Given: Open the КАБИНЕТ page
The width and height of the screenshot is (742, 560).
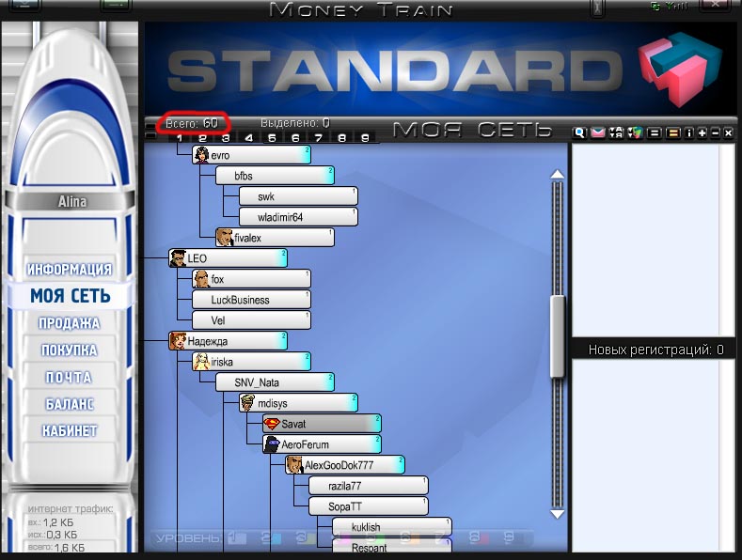Looking at the screenshot, I should pyautogui.click(x=70, y=430).
